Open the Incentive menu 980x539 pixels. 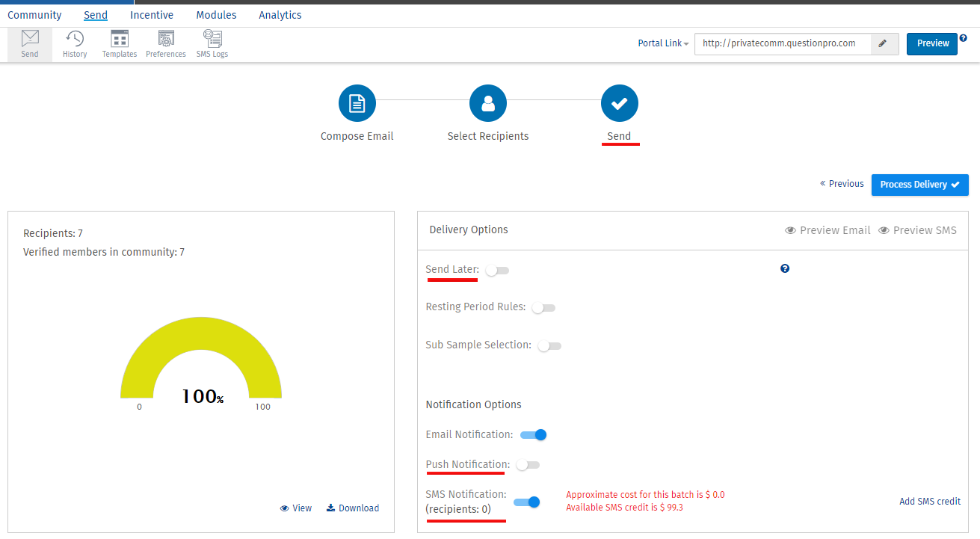(152, 15)
